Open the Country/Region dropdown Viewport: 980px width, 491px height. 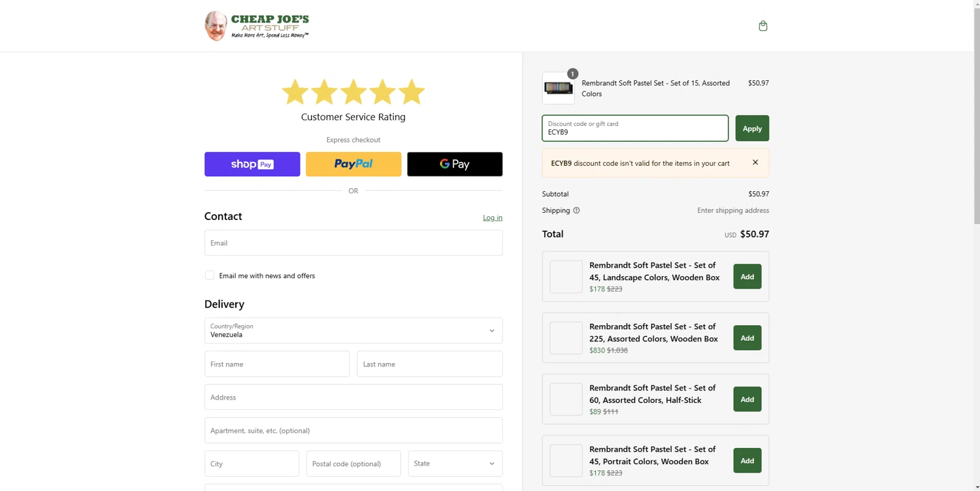[x=353, y=331]
